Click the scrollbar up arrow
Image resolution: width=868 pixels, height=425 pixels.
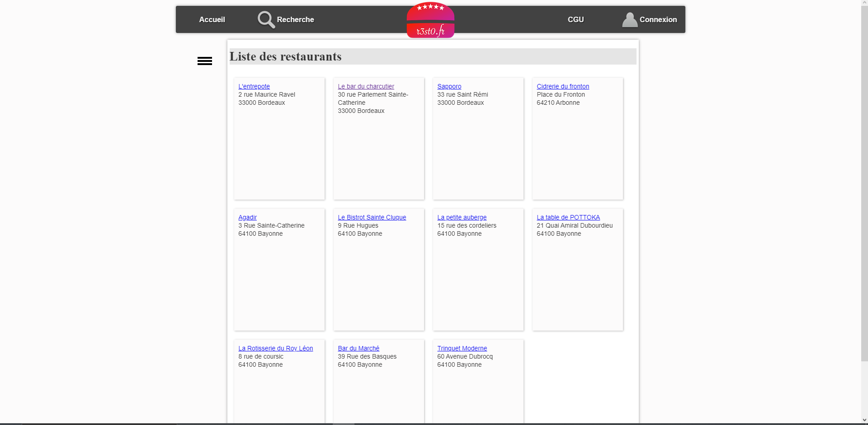pos(864,3)
